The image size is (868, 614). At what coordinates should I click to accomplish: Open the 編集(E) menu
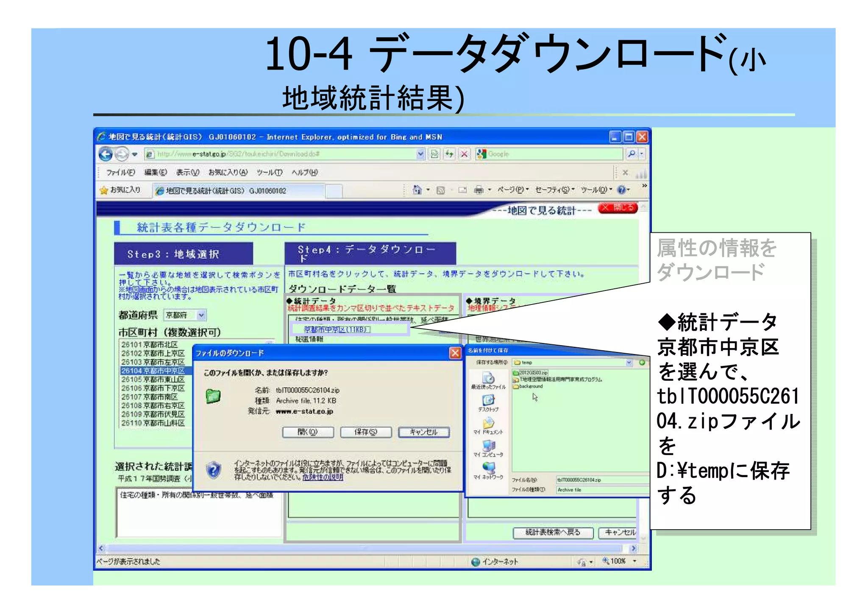click(156, 173)
